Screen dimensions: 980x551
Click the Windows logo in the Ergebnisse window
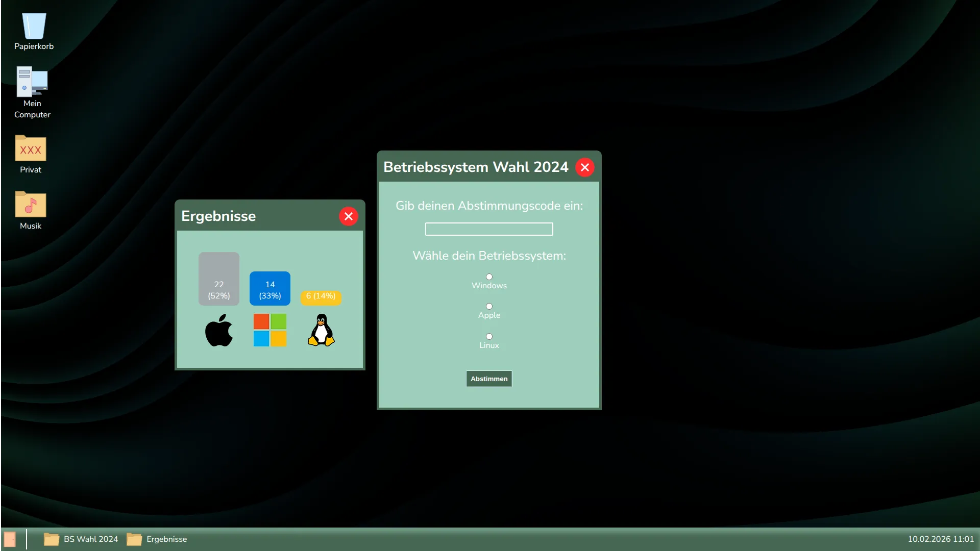(269, 330)
